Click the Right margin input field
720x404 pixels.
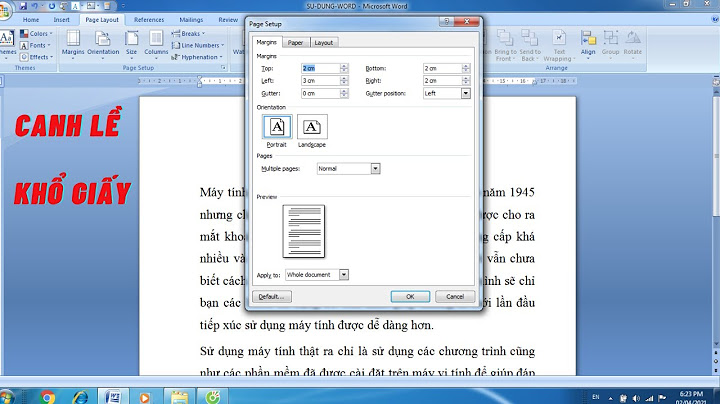coord(442,80)
